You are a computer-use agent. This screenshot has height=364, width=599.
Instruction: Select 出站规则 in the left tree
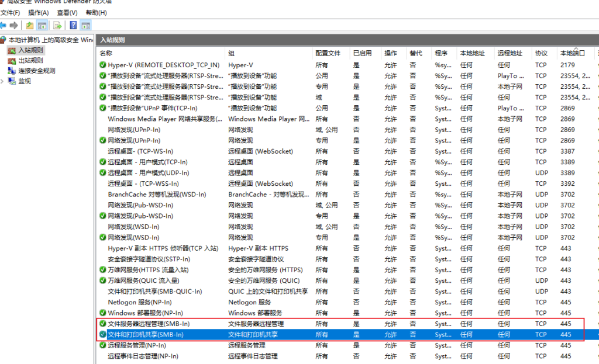(x=30, y=60)
